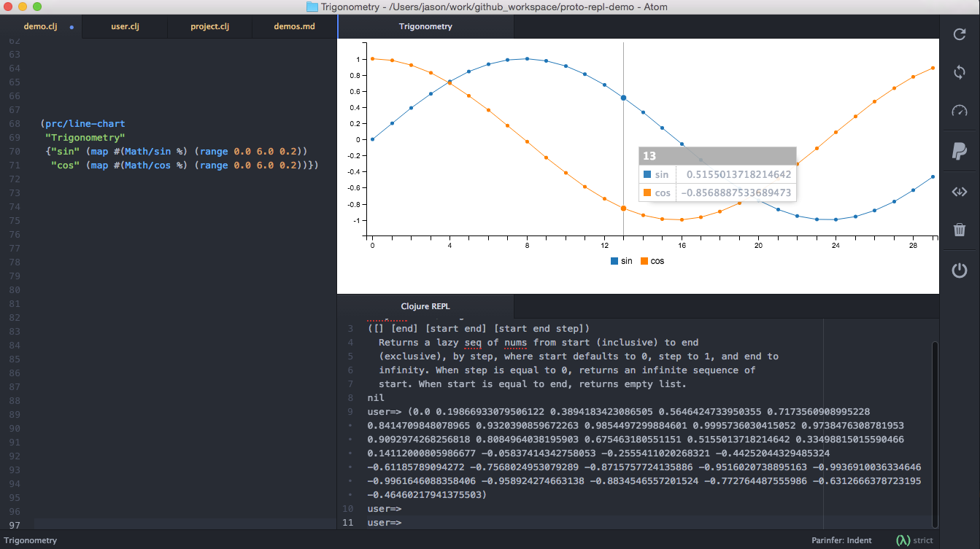The width and height of the screenshot is (980, 549).
Task: Switch to the demo.clj tab
Action: click(x=41, y=26)
